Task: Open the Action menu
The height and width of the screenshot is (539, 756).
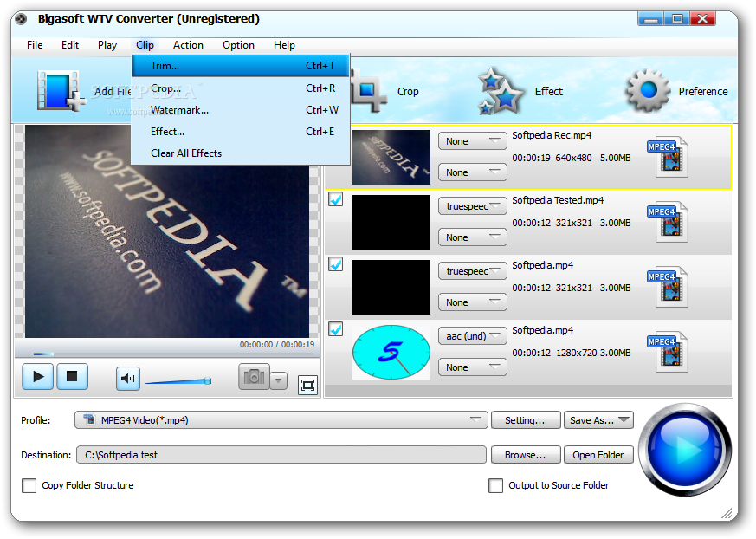Action: tap(188, 45)
